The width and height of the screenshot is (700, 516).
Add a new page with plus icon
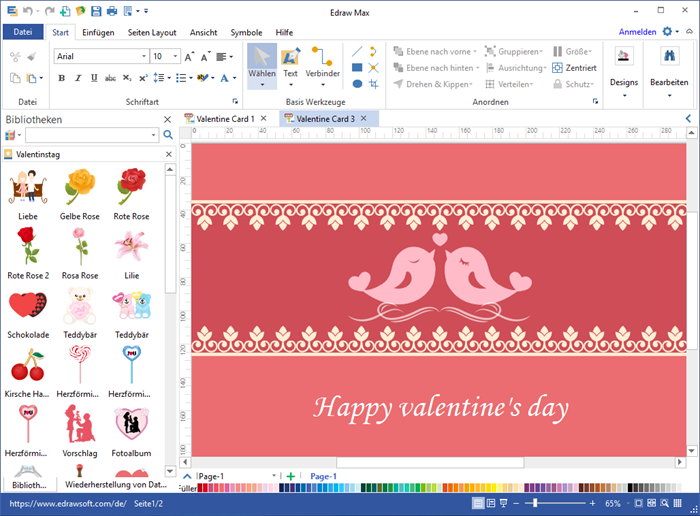pyautogui.click(x=291, y=477)
